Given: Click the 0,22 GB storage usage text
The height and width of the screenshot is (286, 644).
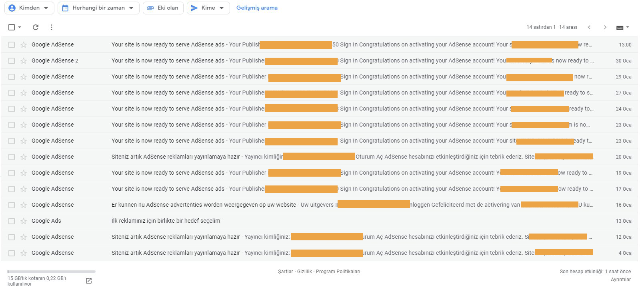Looking at the screenshot, I should click(x=37, y=281).
